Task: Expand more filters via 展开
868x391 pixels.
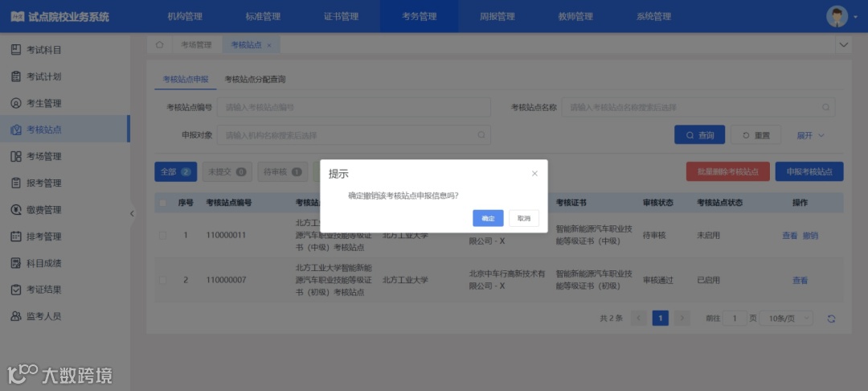Action: click(x=810, y=135)
